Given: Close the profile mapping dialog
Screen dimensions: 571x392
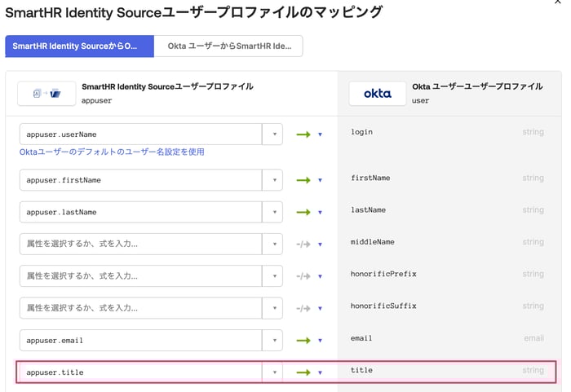Looking at the screenshot, I should pyautogui.click(x=557, y=2).
